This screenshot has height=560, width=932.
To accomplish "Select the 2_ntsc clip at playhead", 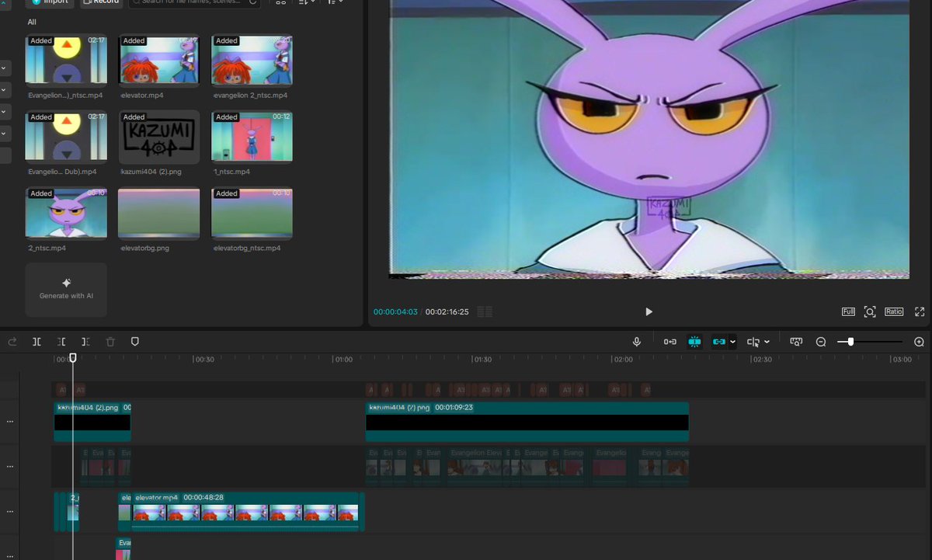I will click(x=72, y=512).
